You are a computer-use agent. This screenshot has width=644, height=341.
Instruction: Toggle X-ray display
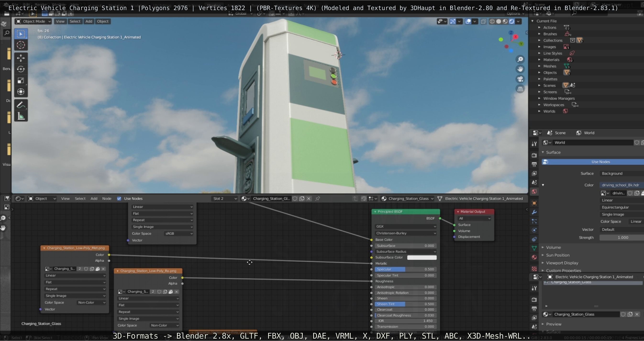tap(483, 22)
